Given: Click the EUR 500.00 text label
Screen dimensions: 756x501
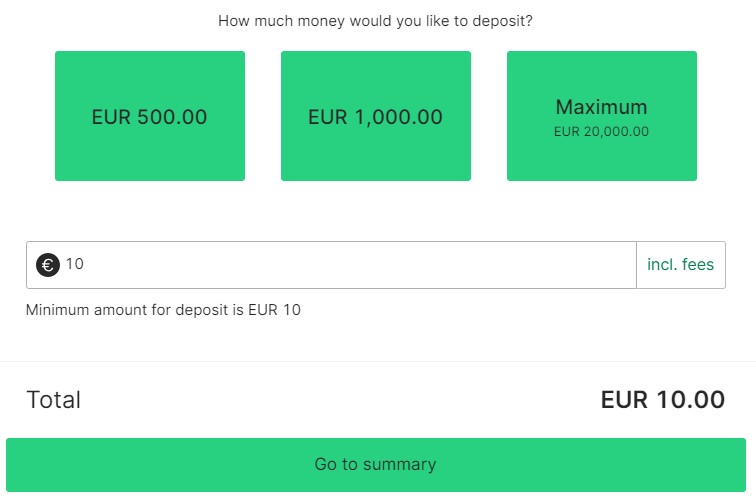Looking at the screenshot, I should pyautogui.click(x=150, y=117).
